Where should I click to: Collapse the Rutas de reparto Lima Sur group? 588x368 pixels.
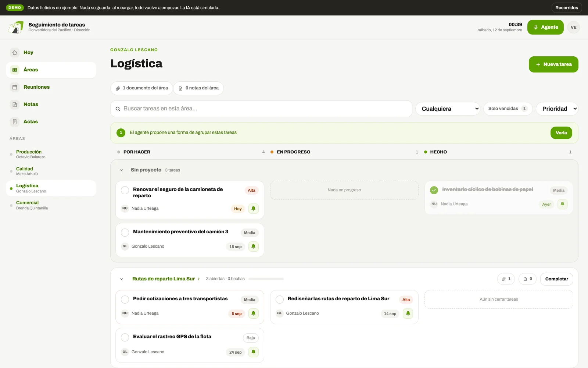click(x=121, y=279)
